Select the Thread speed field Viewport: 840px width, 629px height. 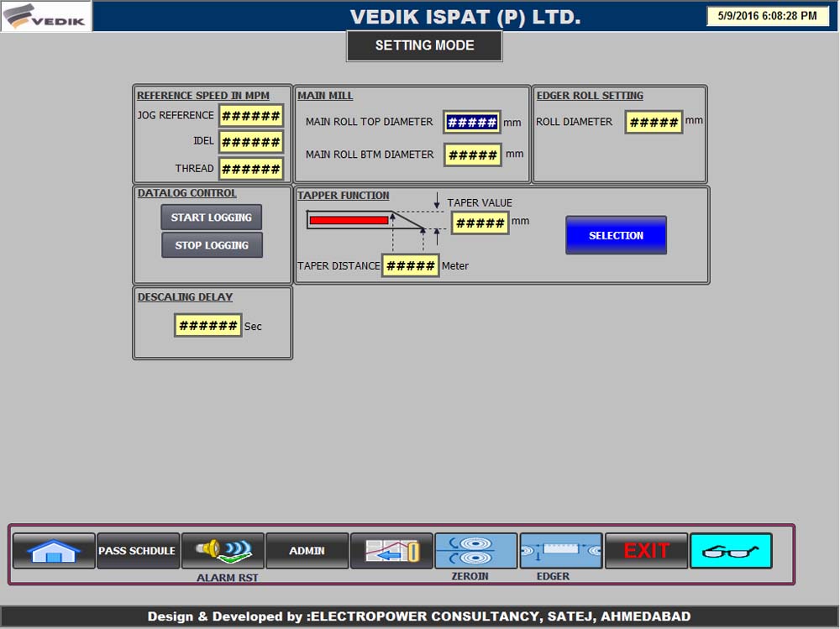coord(250,170)
